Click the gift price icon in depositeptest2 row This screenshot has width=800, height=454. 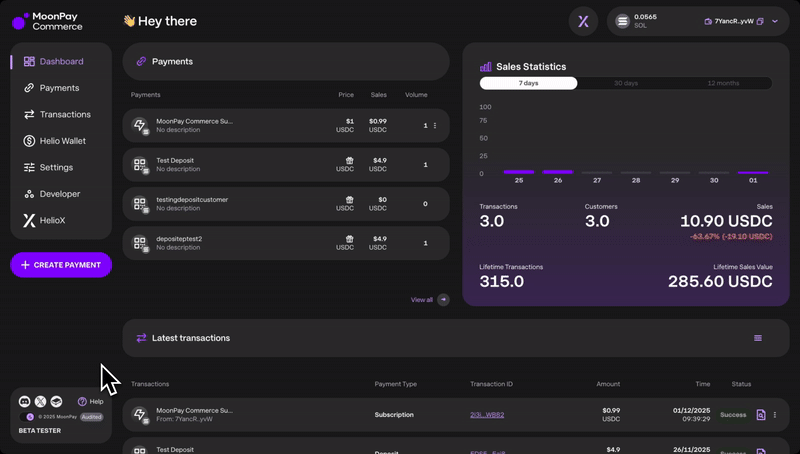pos(349,239)
